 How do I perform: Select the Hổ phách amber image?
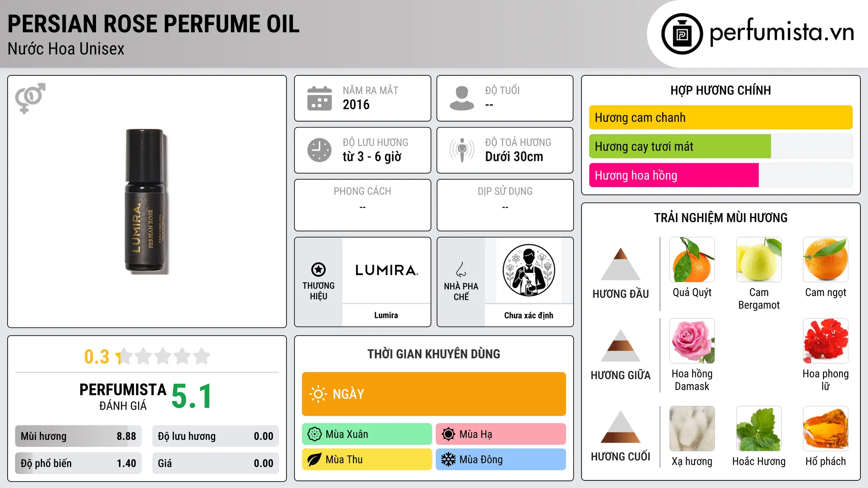click(826, 429)
